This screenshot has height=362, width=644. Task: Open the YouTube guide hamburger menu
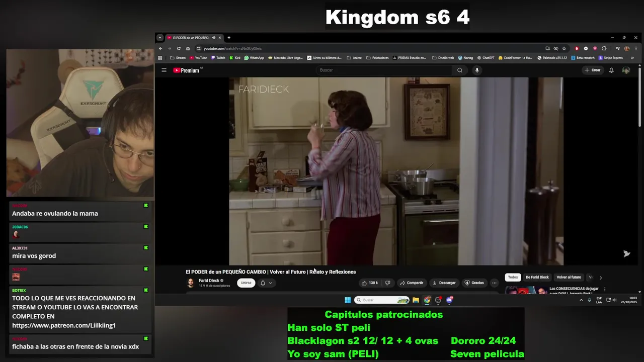[164, 70]
